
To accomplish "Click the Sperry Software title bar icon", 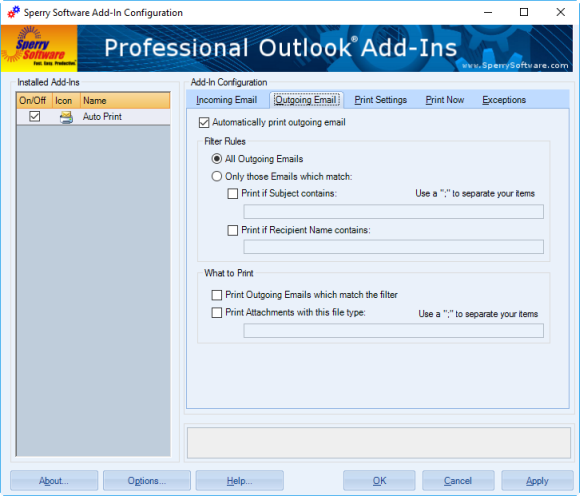I will [13, 12].
